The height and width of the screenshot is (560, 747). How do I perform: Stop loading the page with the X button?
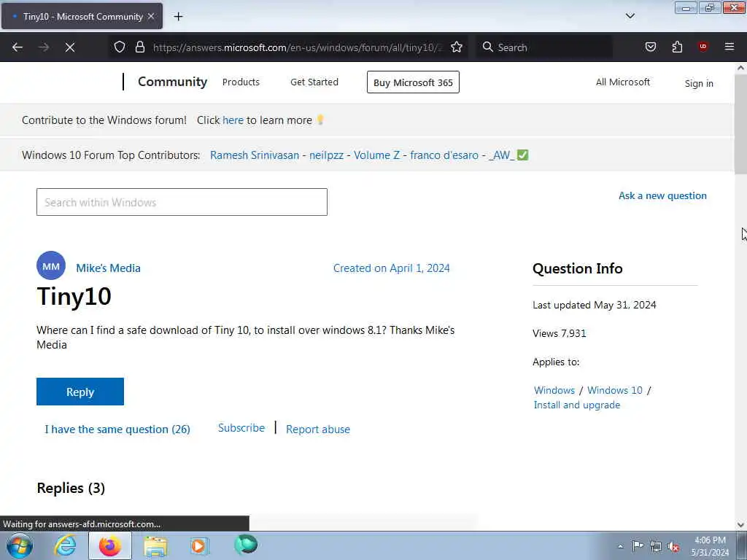coord(70,47)
